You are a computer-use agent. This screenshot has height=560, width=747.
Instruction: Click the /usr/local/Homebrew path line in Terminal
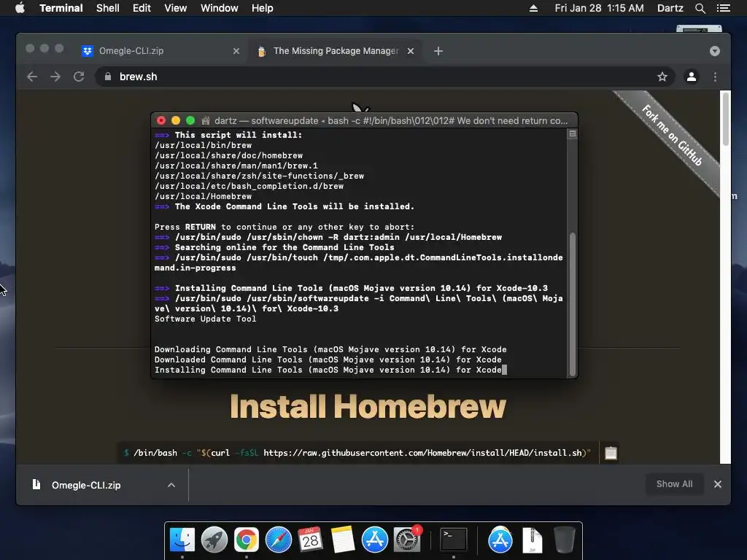click(203, 196)
